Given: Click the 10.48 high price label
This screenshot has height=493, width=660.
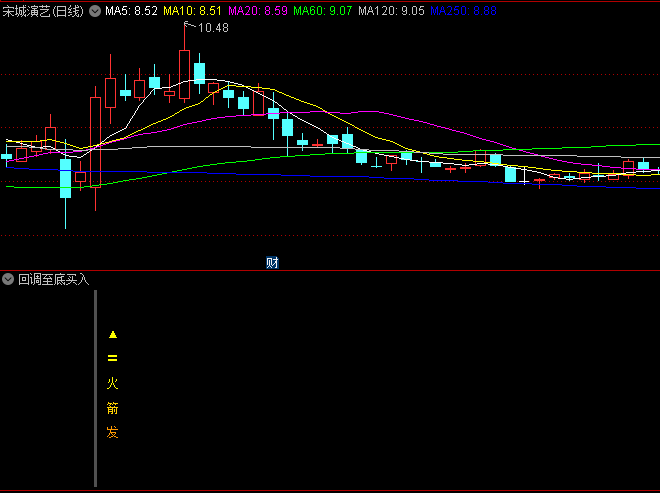Looking at the screenshot, I should coord(213,28).
